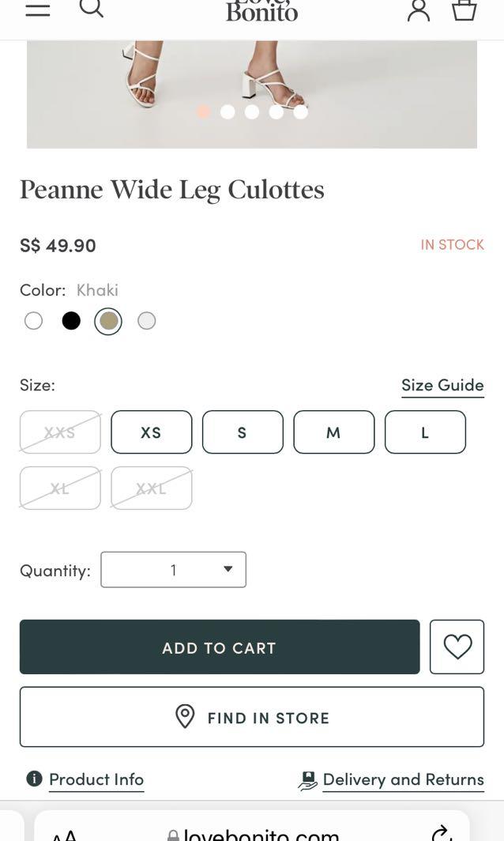The width and height of the screenshot is (504, 841).
Task: Go to the second carousel image dot
Action: (228, 111)
